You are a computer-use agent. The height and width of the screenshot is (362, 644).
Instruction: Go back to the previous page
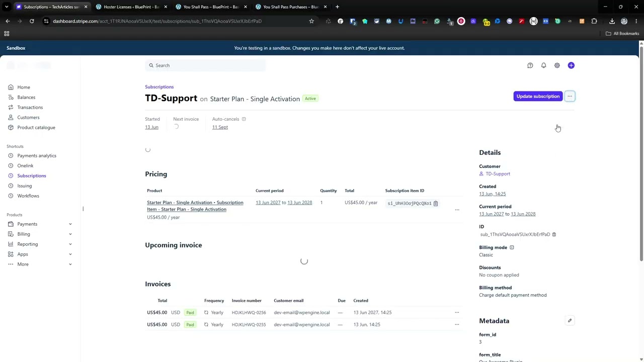pyautogui.click(x=8, y=21)
